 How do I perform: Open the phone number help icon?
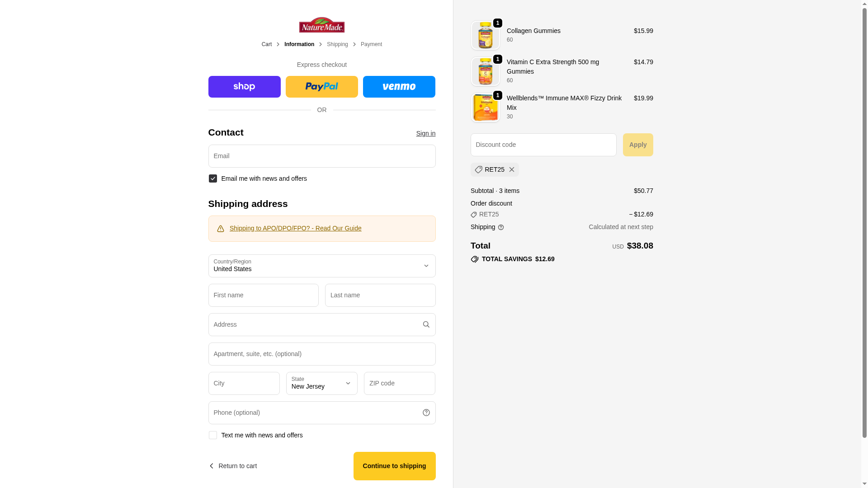tap(426, 413)
